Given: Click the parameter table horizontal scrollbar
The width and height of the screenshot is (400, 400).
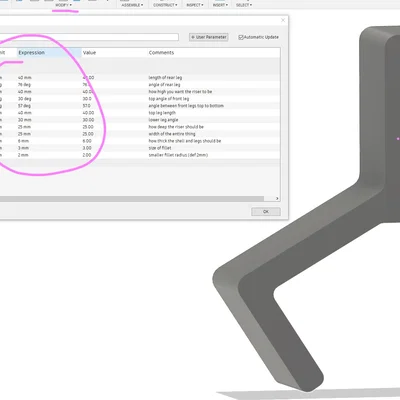Looking at the screenshot, I should pyautogui.click(x=132, y=199).
